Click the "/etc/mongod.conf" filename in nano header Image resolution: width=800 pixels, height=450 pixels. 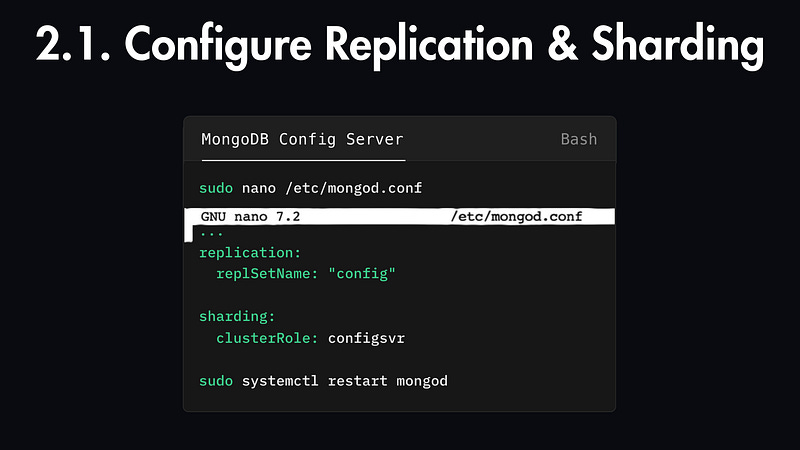(516, 217)
